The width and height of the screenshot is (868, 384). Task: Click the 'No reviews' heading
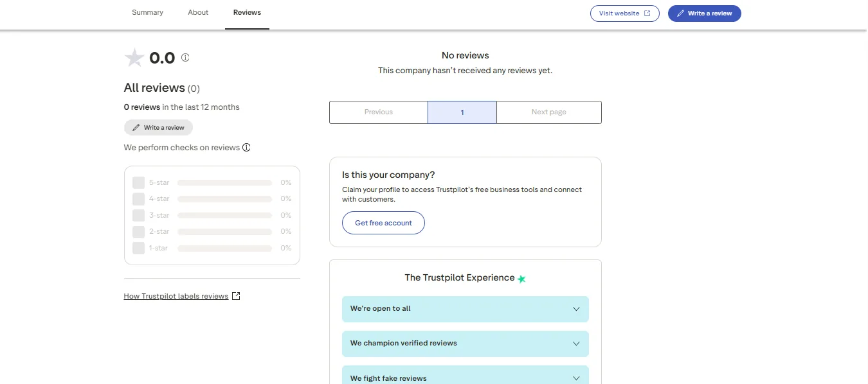pos(466,56)
